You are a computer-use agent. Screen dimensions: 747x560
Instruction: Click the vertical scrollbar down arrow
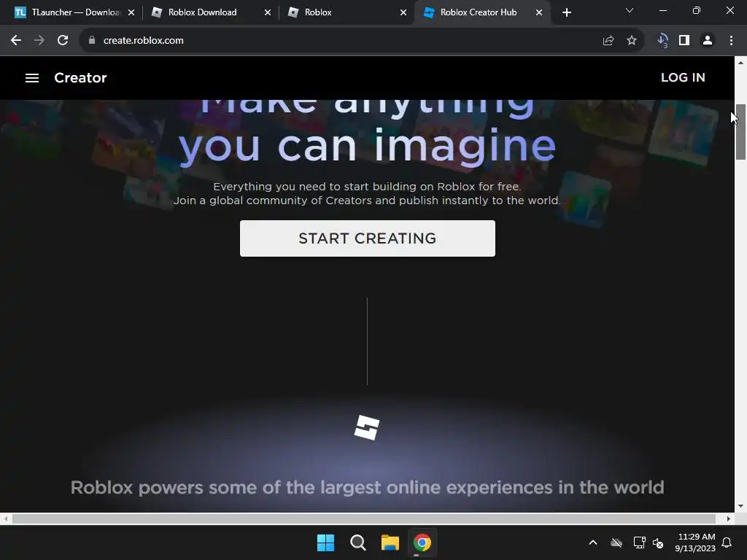pos(740,506)
